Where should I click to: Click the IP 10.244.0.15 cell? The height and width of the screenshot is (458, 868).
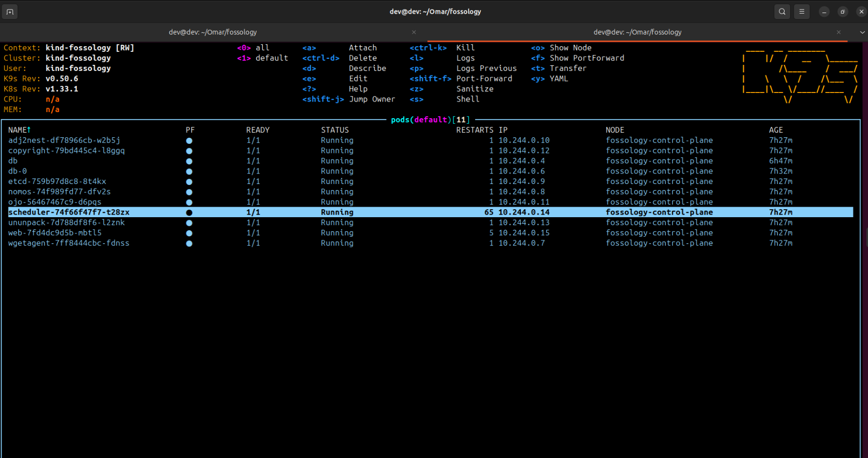click(x=524, y=233)
